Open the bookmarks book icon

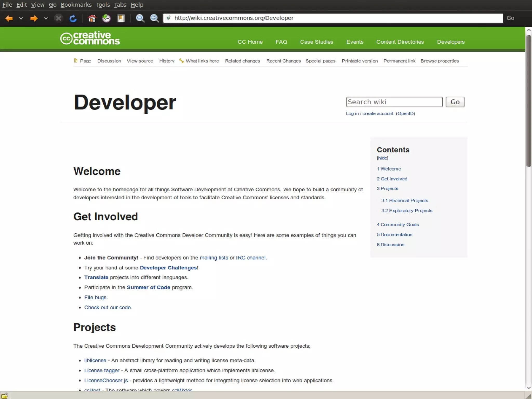121,18
